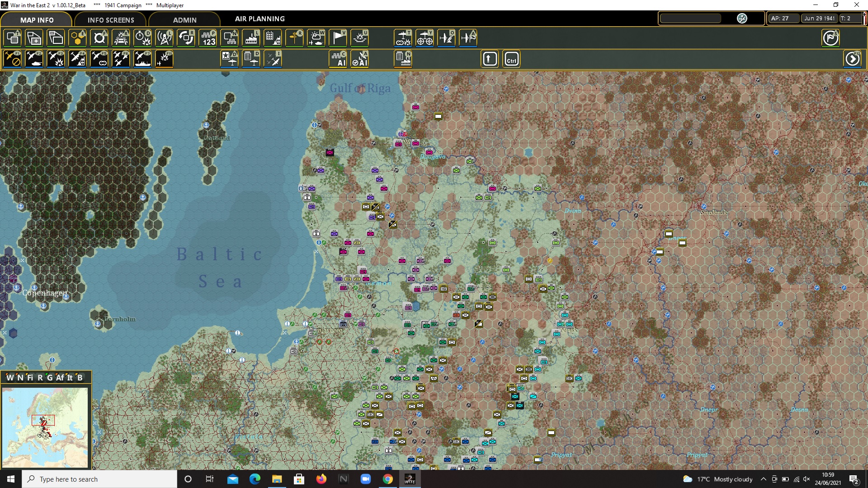Select the ground attack air mission (F3)
This screenshot has width=868, height=488.
[x=56, y=59]
